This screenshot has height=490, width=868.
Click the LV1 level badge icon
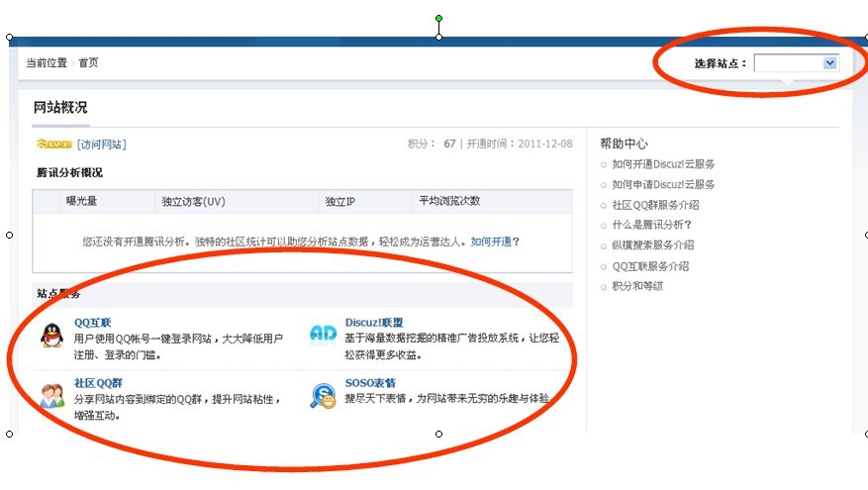tap(53, 144)
